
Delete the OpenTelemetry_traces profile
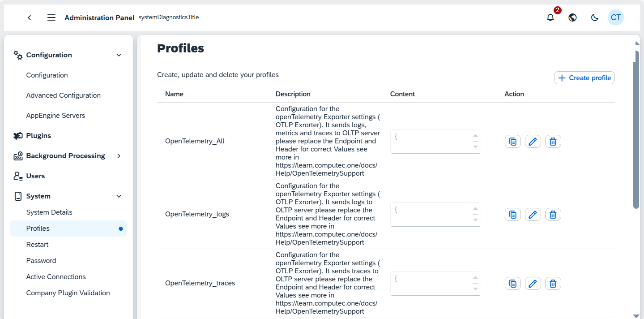click(x=553, y=283)
